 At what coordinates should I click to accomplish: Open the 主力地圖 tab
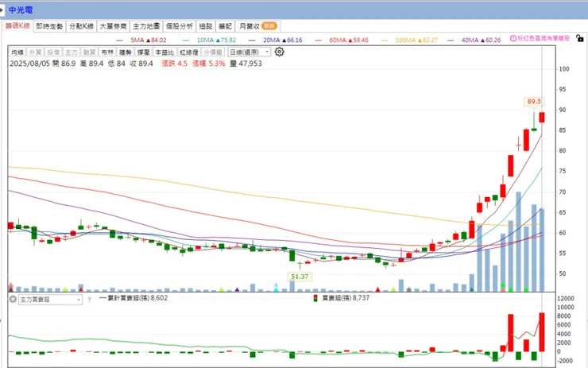coord(146,26)
